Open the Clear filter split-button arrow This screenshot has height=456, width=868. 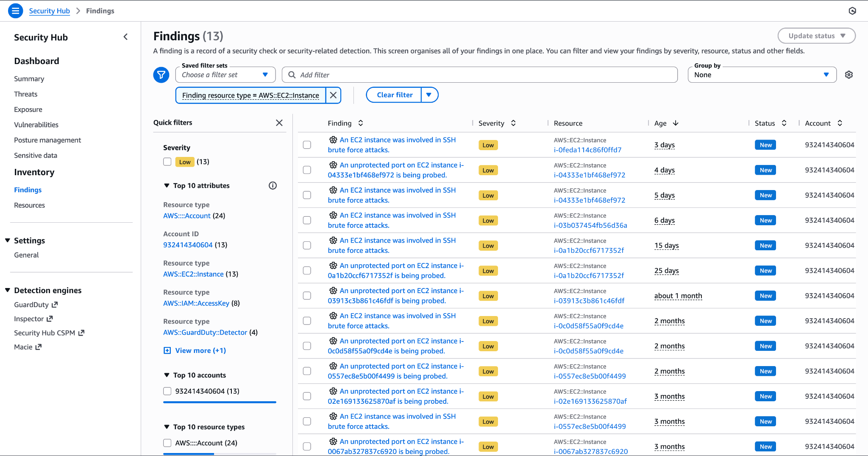429,95
